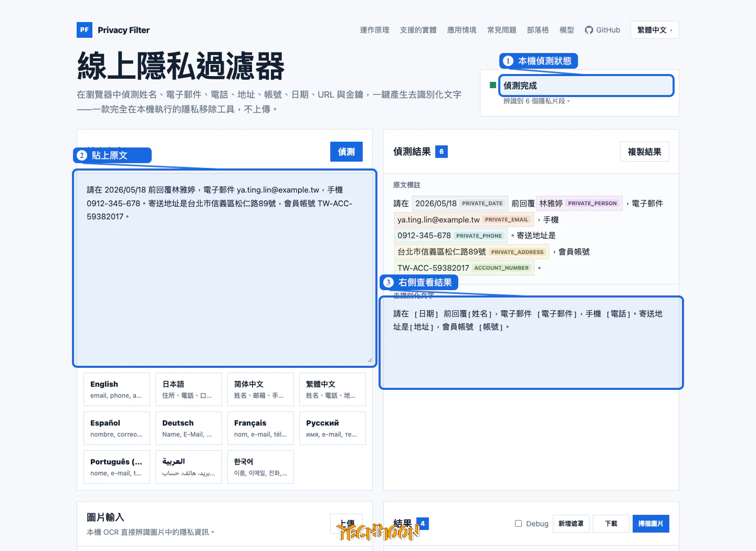Click the 偵測 detect button
The image size is (756, 551).
[346, 152]
